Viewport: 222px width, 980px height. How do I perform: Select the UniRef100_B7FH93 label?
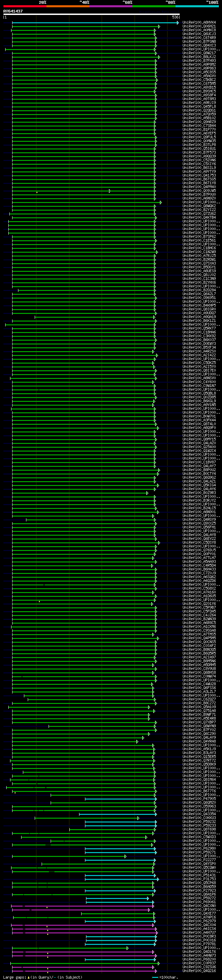[199, 60]
